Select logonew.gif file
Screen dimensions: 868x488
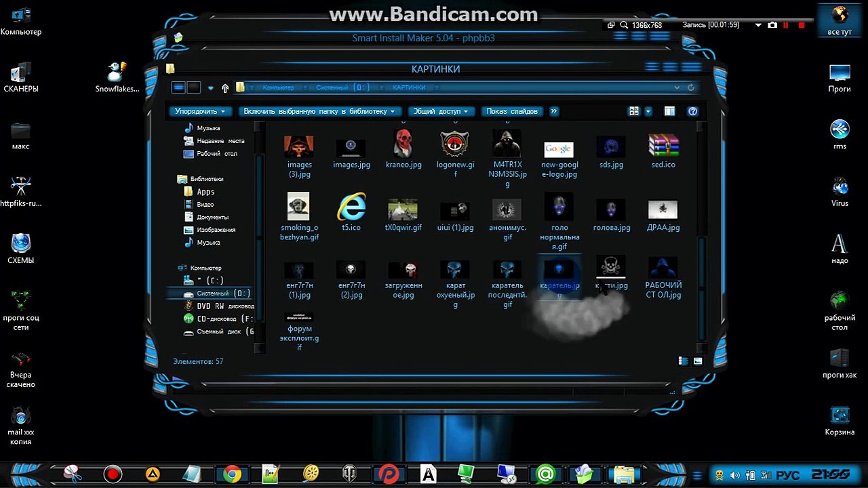pyautogui.click(x=455, y=154)
